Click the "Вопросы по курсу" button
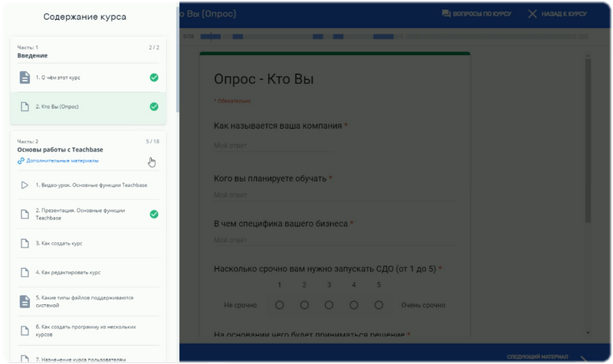The width and height of the screenshot is (613, 364). pos(477,14)
